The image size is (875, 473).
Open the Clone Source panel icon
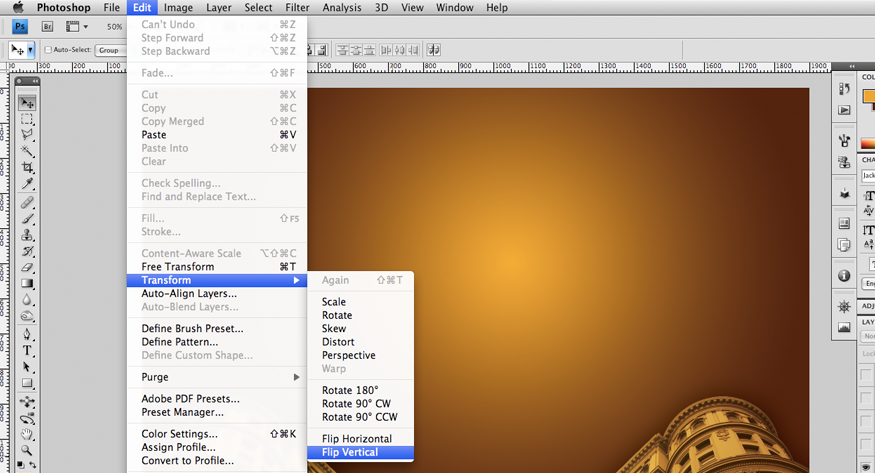(844, 162)
